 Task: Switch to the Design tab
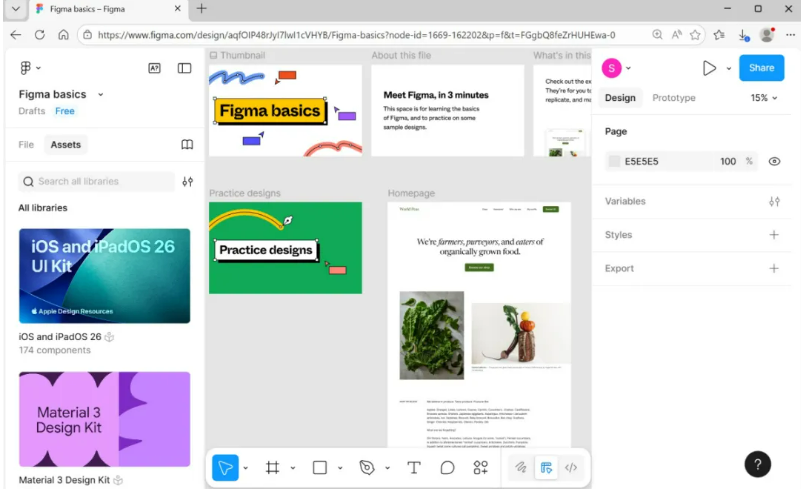click(620, 98)
